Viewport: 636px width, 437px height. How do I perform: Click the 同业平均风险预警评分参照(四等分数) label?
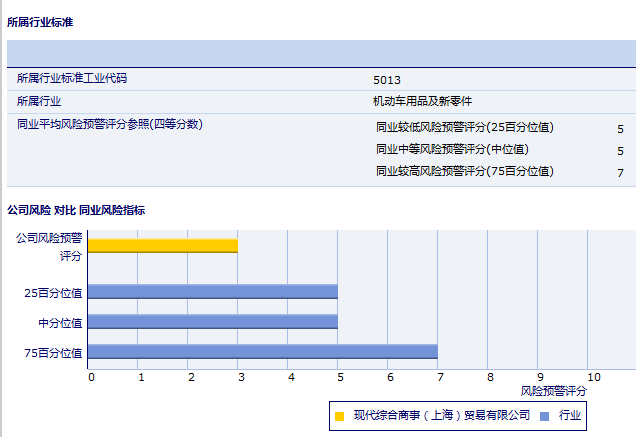[x=110, y=125]
